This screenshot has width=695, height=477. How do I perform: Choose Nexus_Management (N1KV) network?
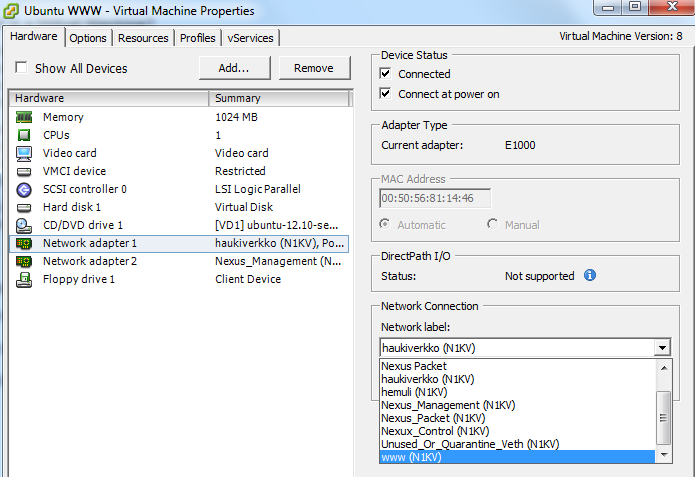pos(448,405)
